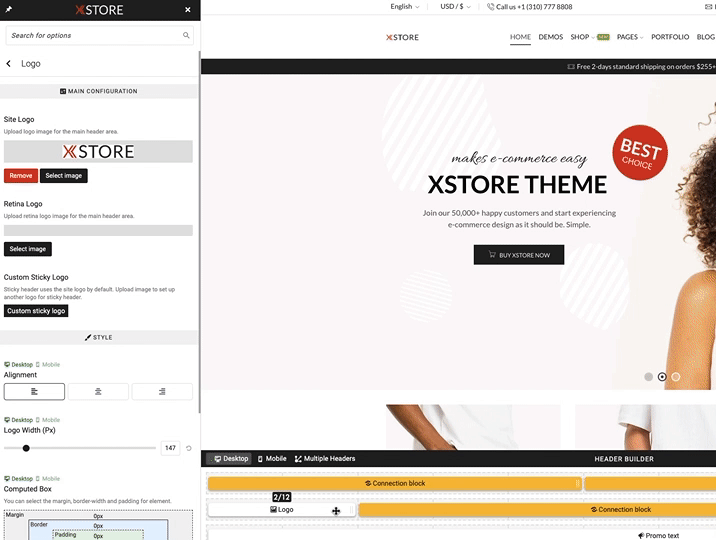
Task: Click the top Connection block resize handle
Action: tap(578, 483)
